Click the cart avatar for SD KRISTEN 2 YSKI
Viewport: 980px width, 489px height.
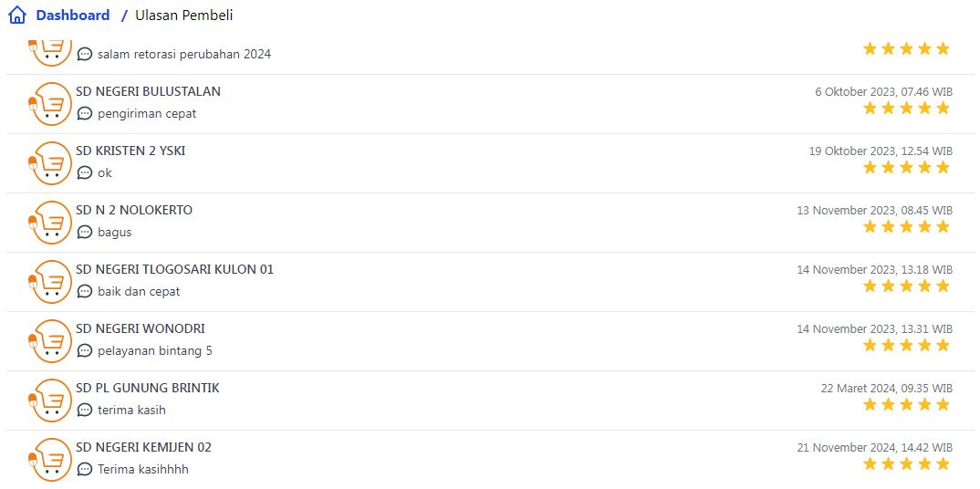pos(51,162)
